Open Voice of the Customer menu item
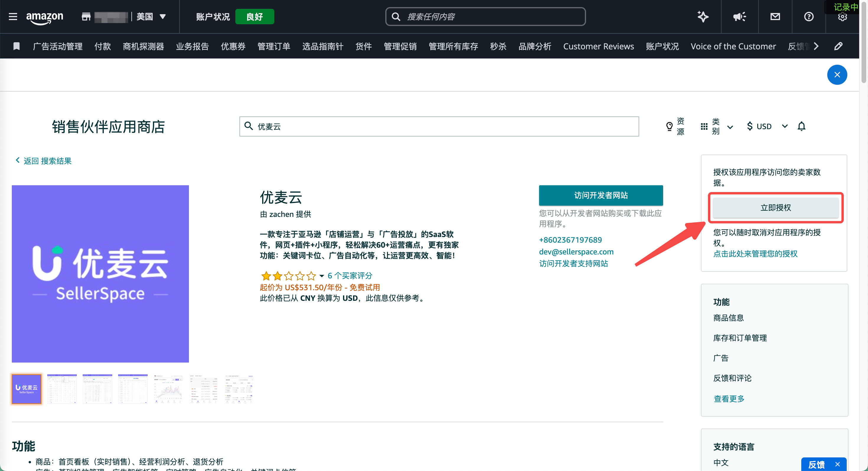The width and height of the screenshot is (868, 471). pyautogui.click(x=733, y=46)
